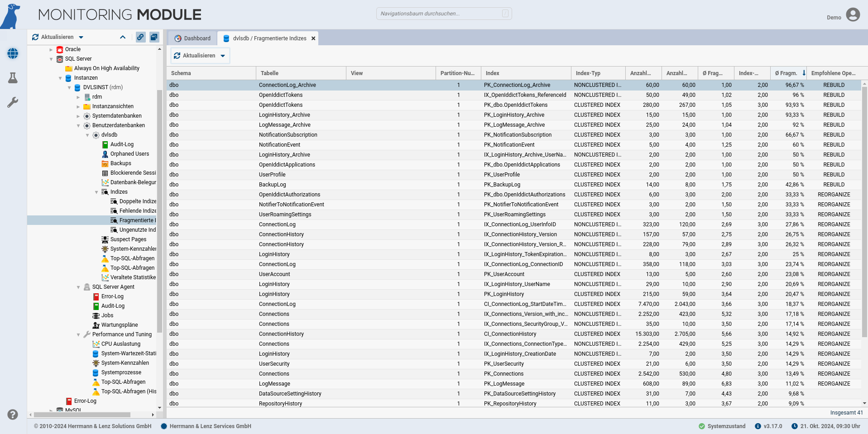868x434 pixels.
Task: Open Aktualisieren dropdown arrow in tree panel
Action: click(81, 38)
